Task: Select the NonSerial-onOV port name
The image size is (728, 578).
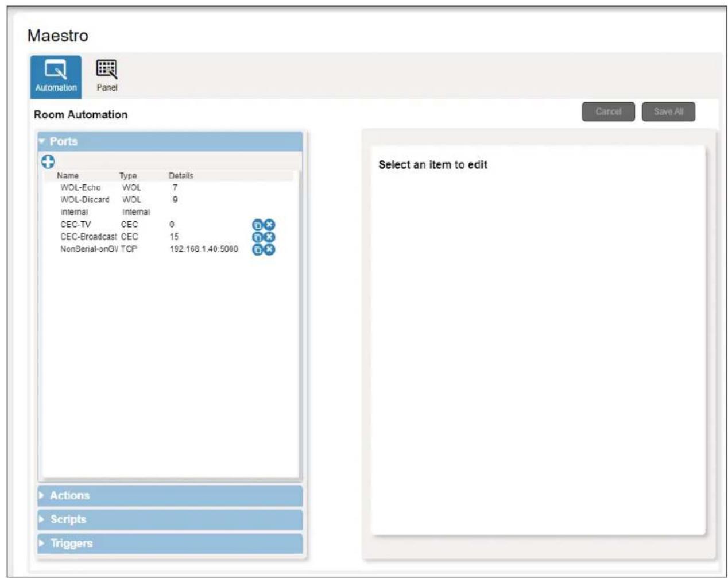Action: coord(90,249)
